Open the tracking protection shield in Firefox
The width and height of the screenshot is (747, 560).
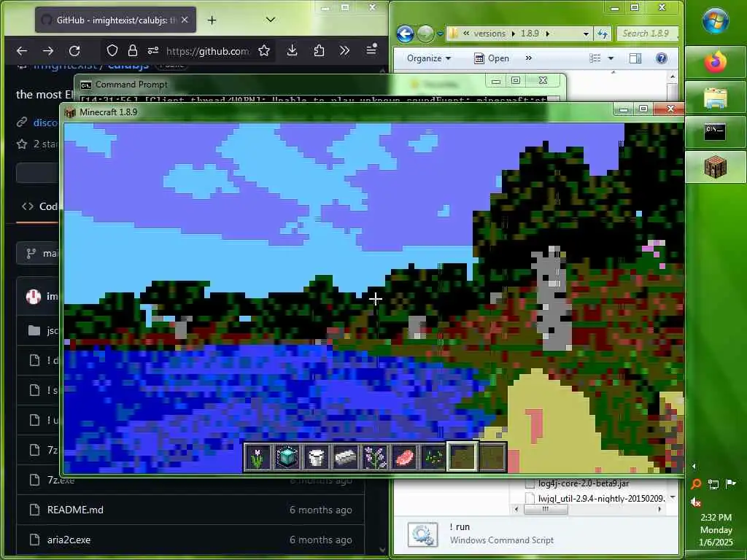point(112,50)
